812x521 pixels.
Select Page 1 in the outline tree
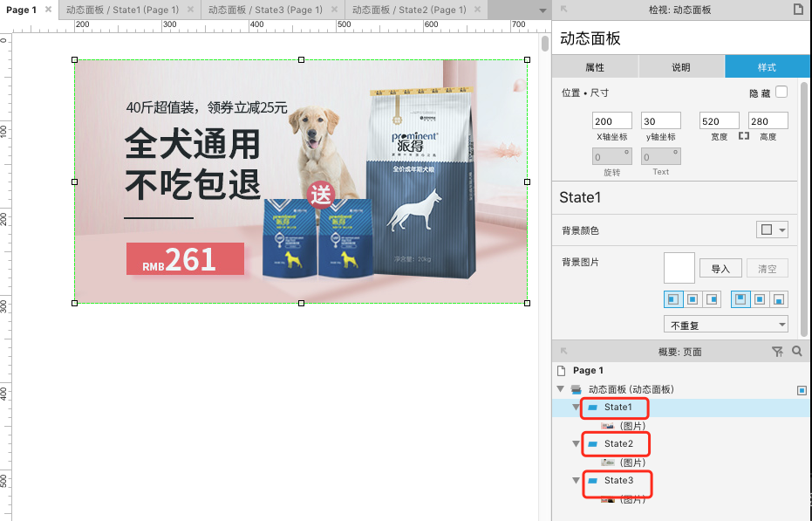tap(588, 370)
